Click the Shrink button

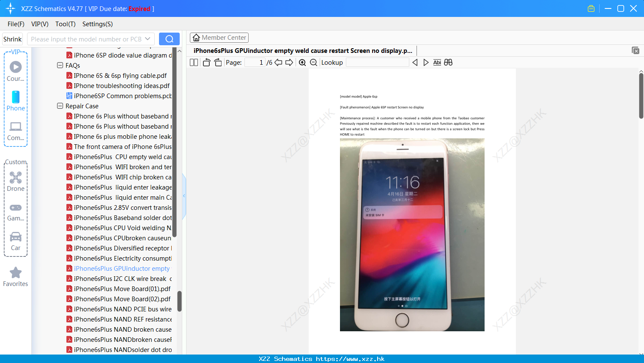(12, 39)
